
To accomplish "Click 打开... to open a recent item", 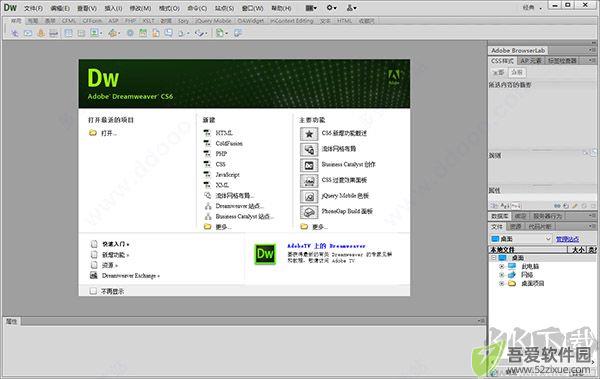I will 109,133.
